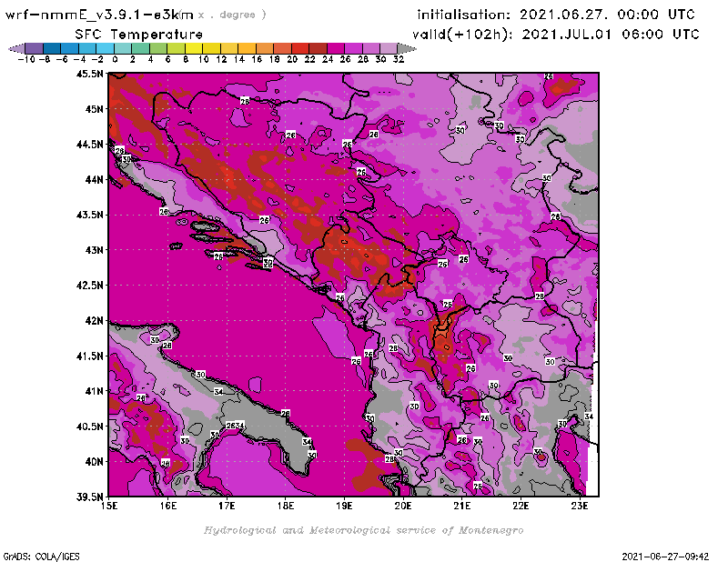Screen dimensions: 728x562
Task: Click the legend value label 32
Action: pos(398,59)
